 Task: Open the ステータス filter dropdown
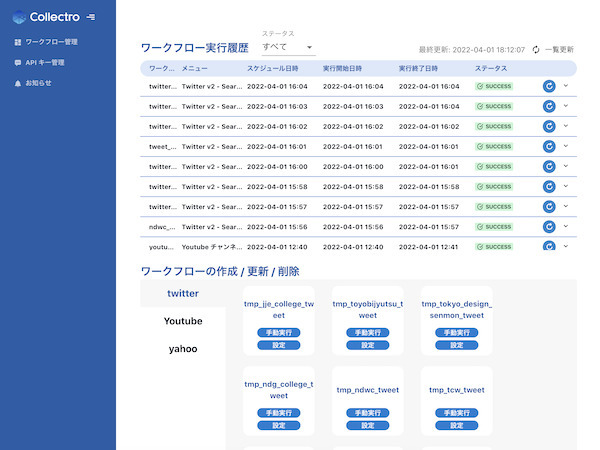287,47
